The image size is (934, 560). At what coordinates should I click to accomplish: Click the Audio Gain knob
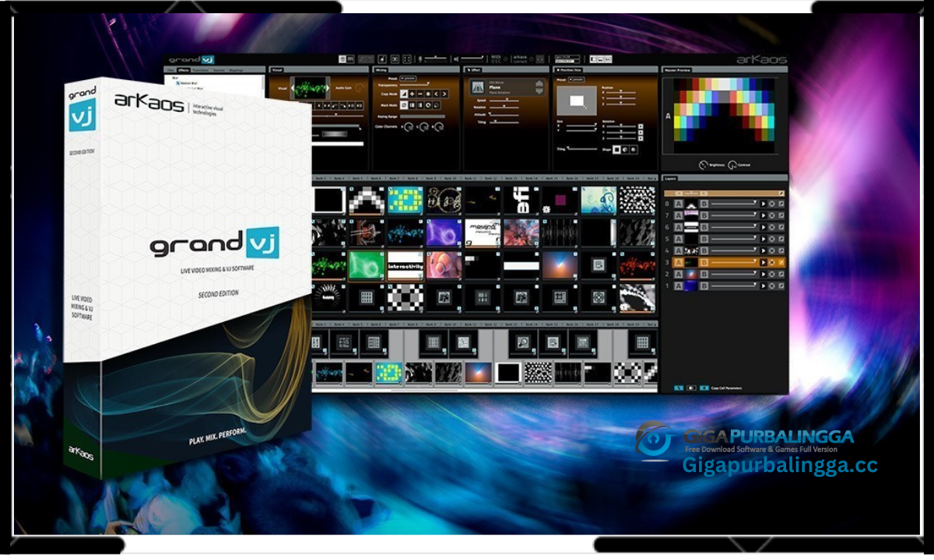click(x=360, y=88)
